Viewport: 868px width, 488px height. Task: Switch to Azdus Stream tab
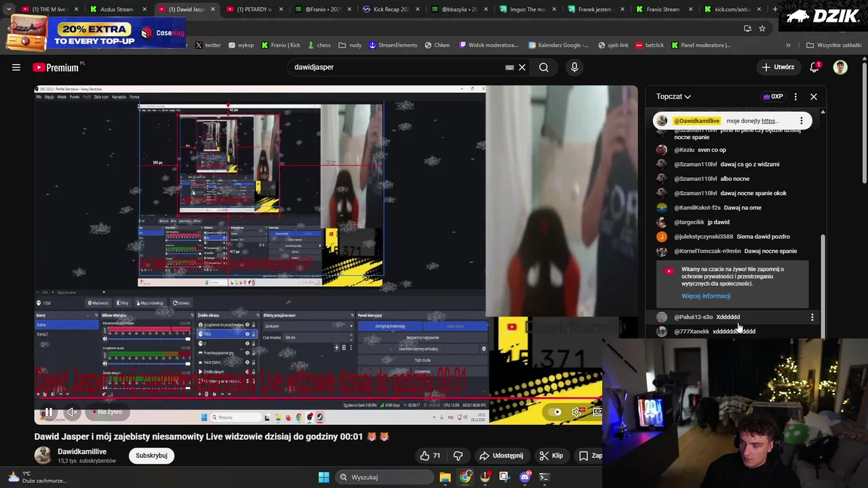[x=116, y=9]
